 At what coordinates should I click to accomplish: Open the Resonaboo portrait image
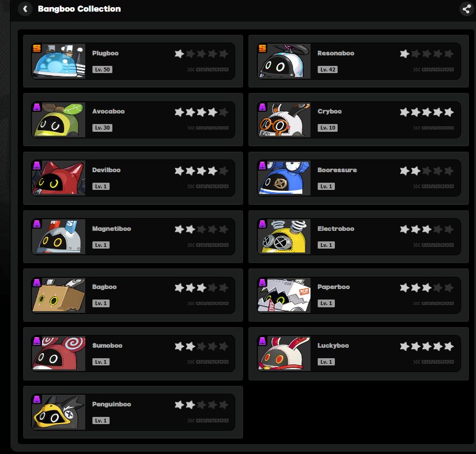(284, 61)
